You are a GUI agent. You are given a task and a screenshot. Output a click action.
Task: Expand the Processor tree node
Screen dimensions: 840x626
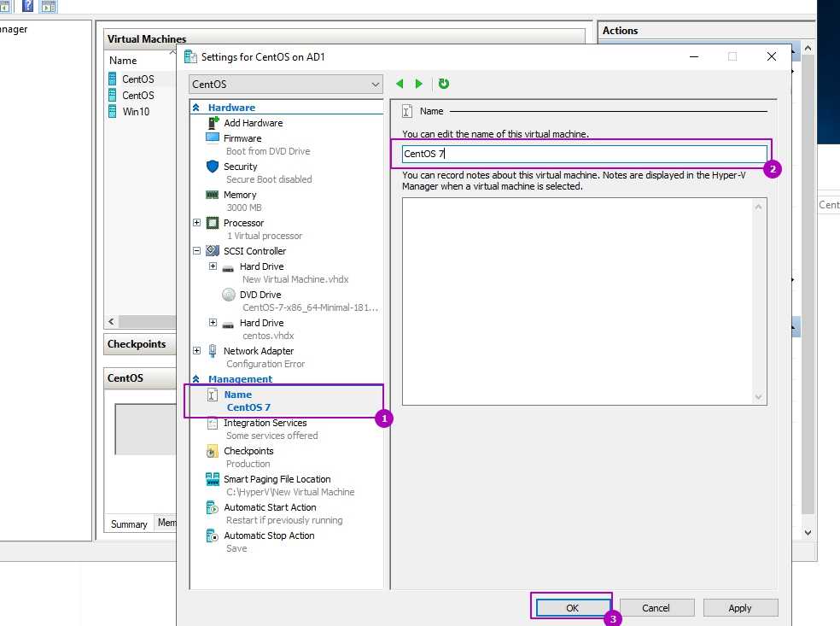(x=197, y=223)
